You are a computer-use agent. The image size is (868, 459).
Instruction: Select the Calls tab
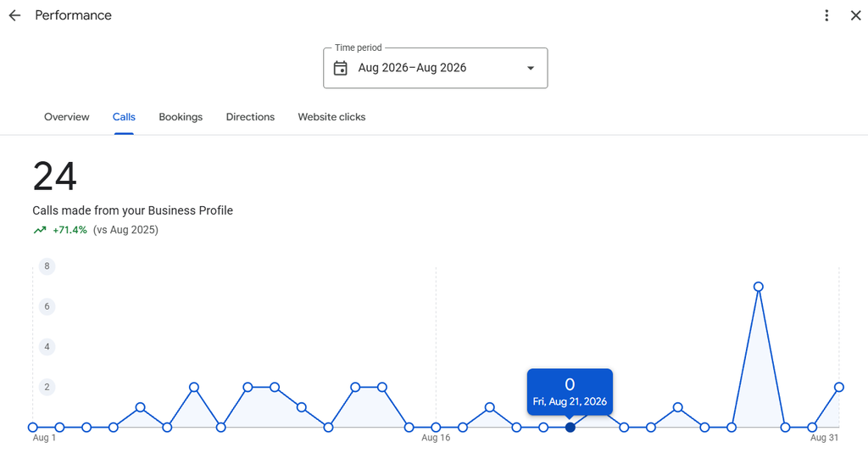point(124,117)
